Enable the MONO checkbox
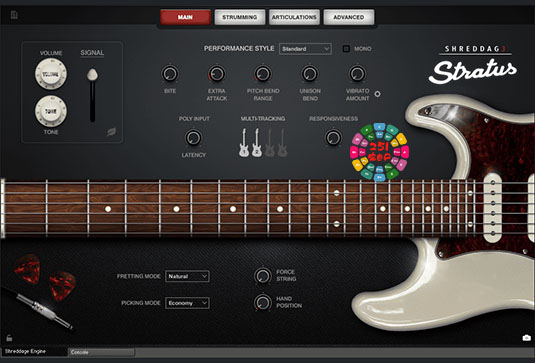This screenshot has width=535, height=363. (346, 49)
